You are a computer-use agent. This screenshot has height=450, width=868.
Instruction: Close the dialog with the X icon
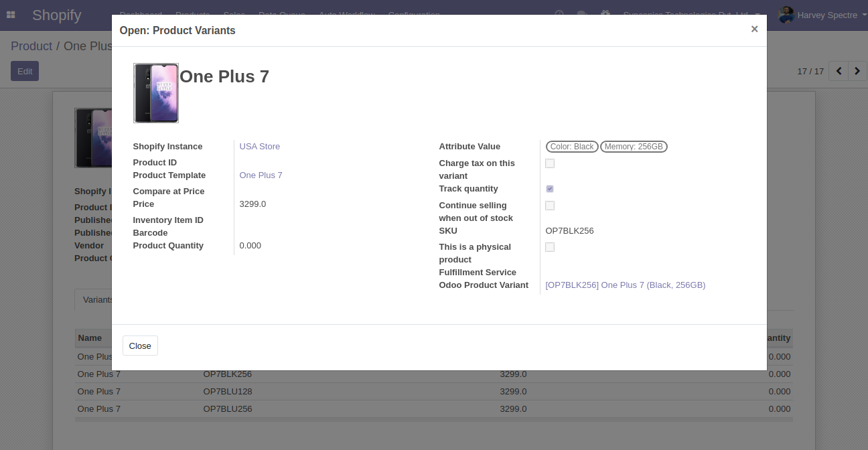coord(754,29)
